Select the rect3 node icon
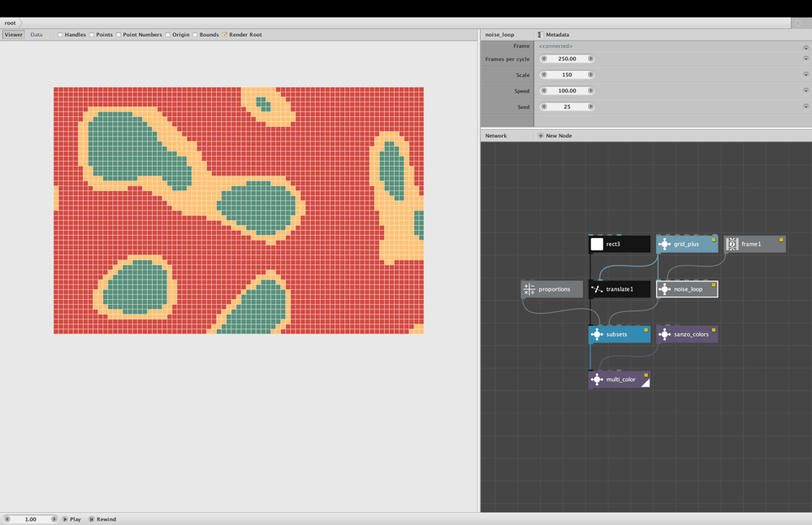This screenshot has width=812, height=525. point(597,244)
